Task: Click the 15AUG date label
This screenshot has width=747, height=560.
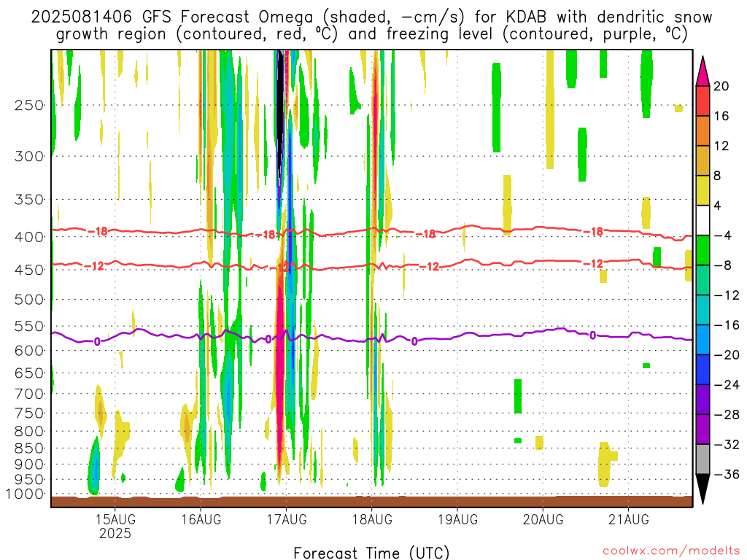Action: click(115, 519)
